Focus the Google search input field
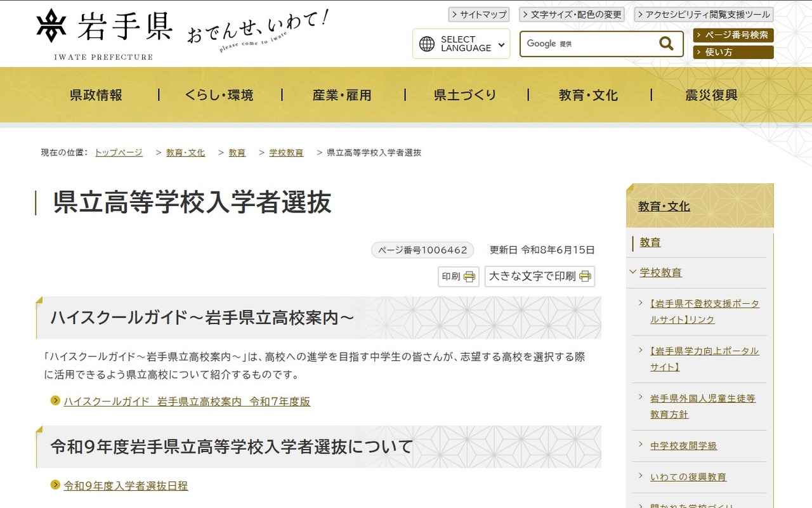 point(588,44)
